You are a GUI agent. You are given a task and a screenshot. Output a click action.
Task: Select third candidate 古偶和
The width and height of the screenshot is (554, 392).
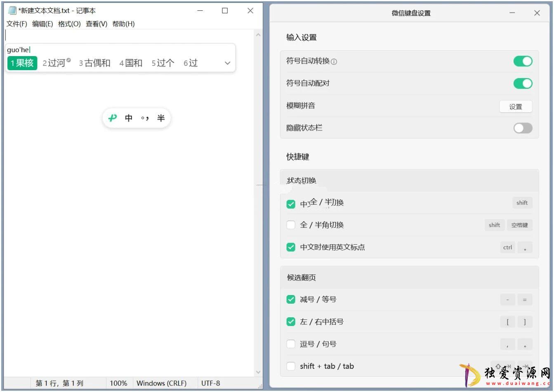point(94,63)
